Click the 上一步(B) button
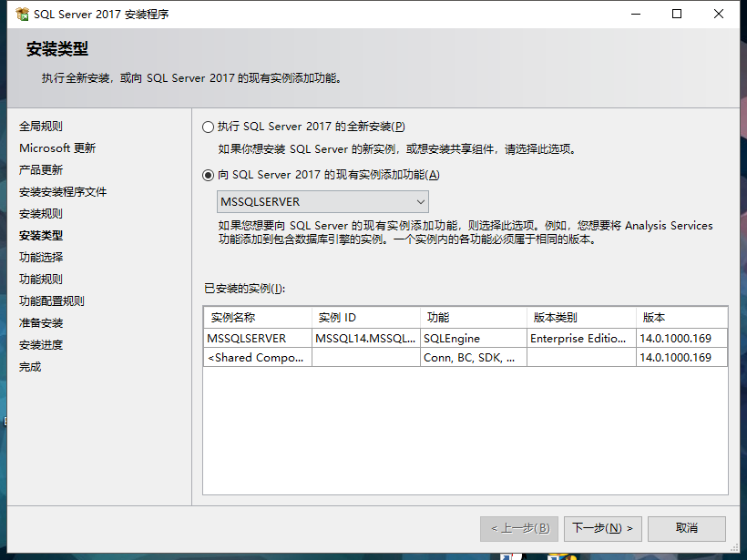747x560 pixels. click(x=518, y=528)
